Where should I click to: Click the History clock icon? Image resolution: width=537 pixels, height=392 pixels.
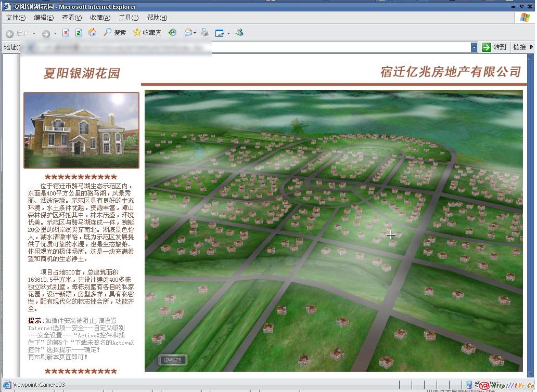pos(173,33)
